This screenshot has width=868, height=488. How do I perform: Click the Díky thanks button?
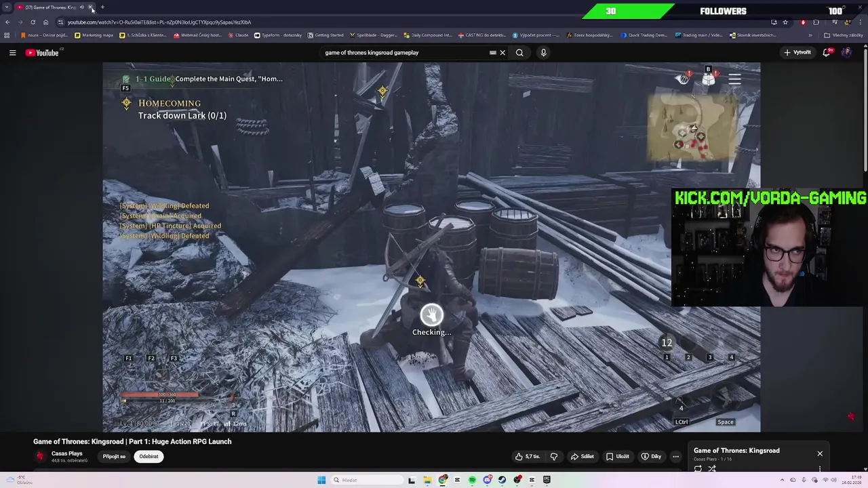coord(651,456)
